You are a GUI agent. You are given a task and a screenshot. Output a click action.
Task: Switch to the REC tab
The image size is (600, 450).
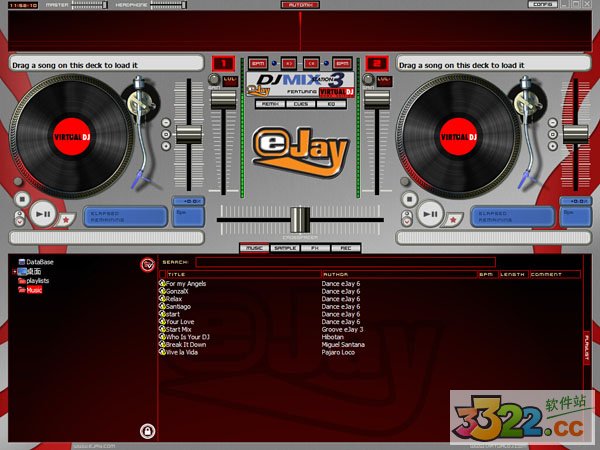pyautogui.click(x=346, y=248)
